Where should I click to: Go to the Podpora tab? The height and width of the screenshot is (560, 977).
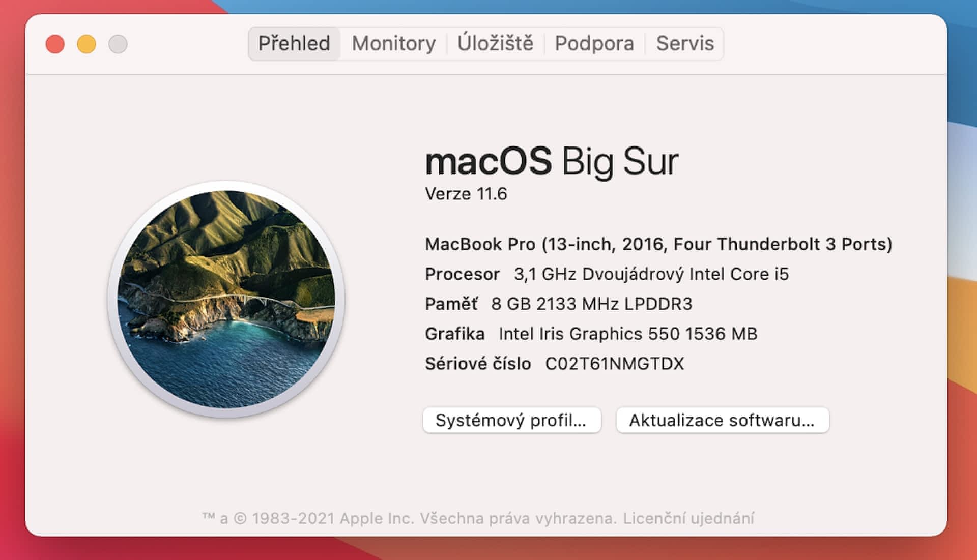coord(594,44)
